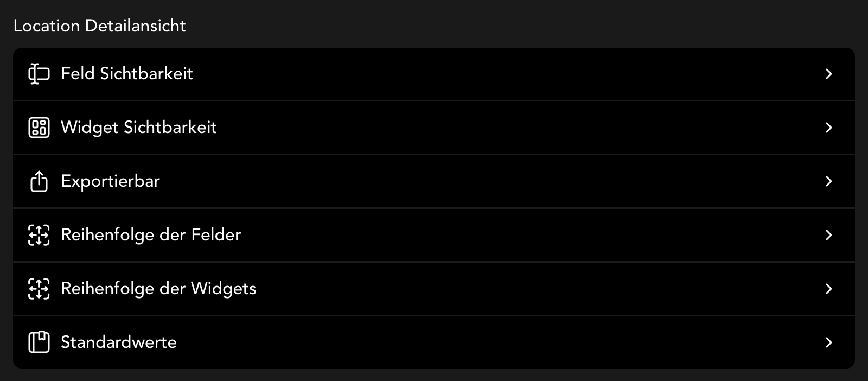The image size is (868, 381).
Task: Open the Standardwerte entry label
Action: (x=119, y=342)
